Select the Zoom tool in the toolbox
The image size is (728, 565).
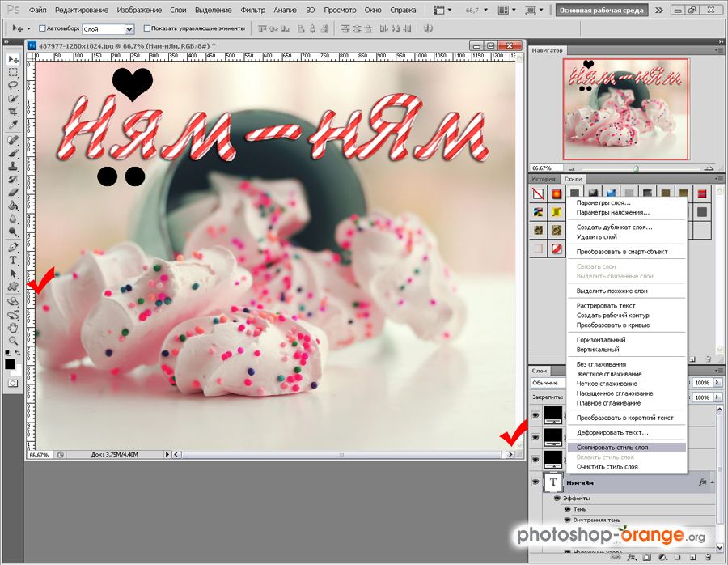13,341
